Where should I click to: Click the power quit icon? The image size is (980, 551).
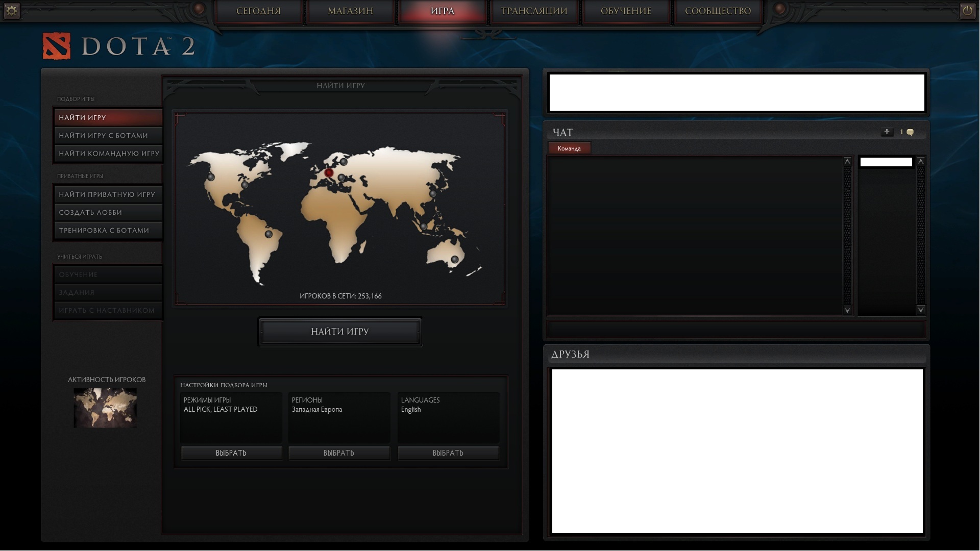pos(967,10)
